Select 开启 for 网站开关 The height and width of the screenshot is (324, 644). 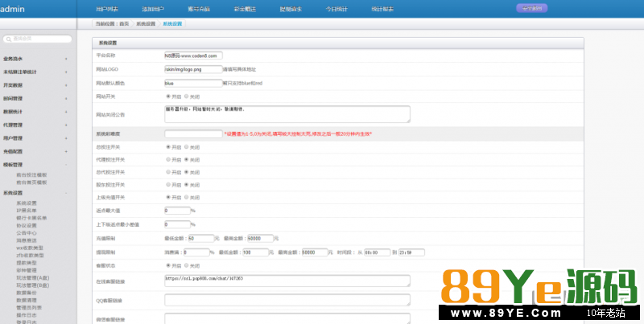[167, 96]
